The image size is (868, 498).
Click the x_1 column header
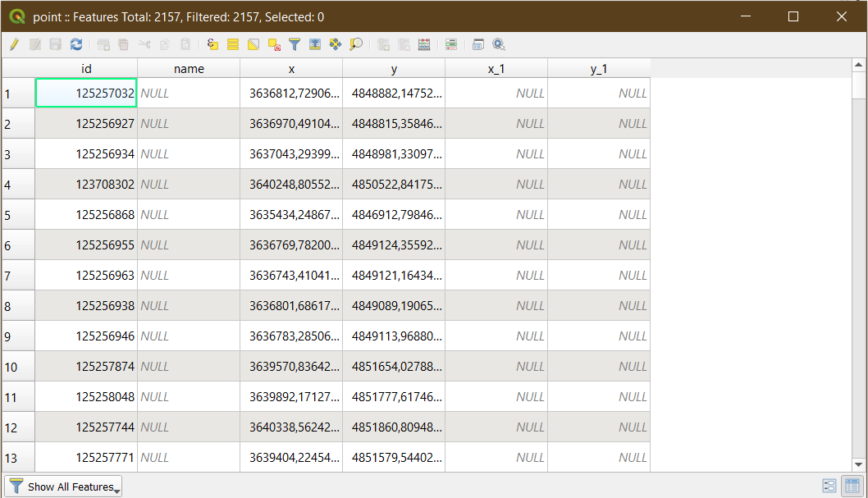point(496,69)
